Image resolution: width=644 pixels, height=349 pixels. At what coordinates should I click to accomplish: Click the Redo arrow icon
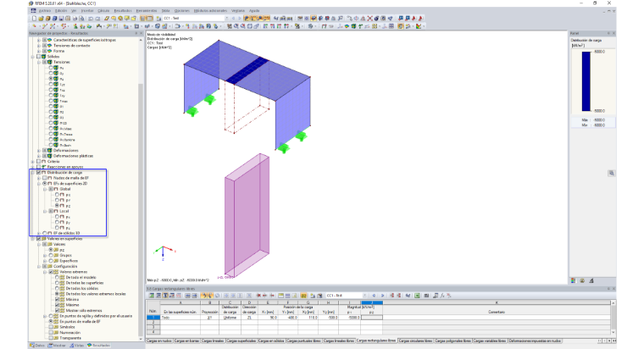(x=97, y=19)
